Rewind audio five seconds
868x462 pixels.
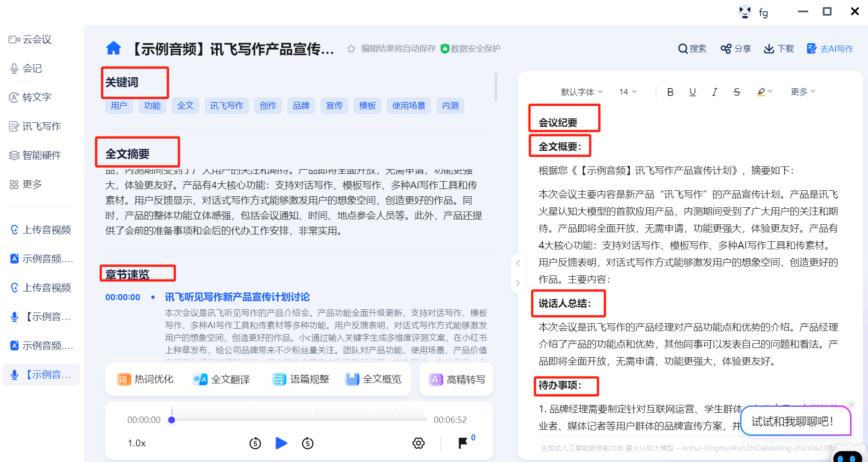coord(255,443)
